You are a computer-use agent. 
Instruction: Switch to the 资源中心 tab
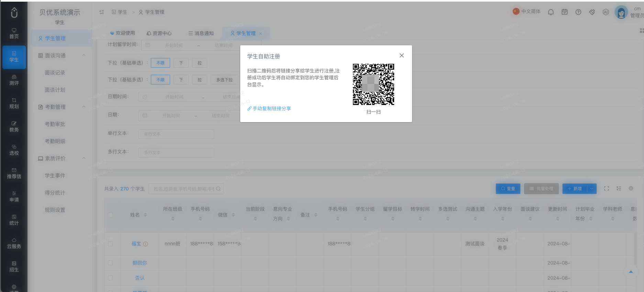pos(159,33)
